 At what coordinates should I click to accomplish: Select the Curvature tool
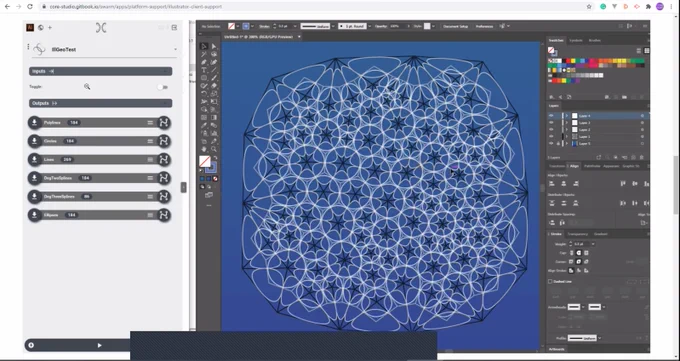click(x=214, y=62)
